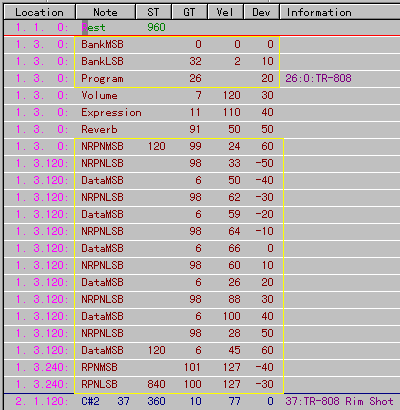Select the C#2 note row
400x410 pixels.
(202, 401)
